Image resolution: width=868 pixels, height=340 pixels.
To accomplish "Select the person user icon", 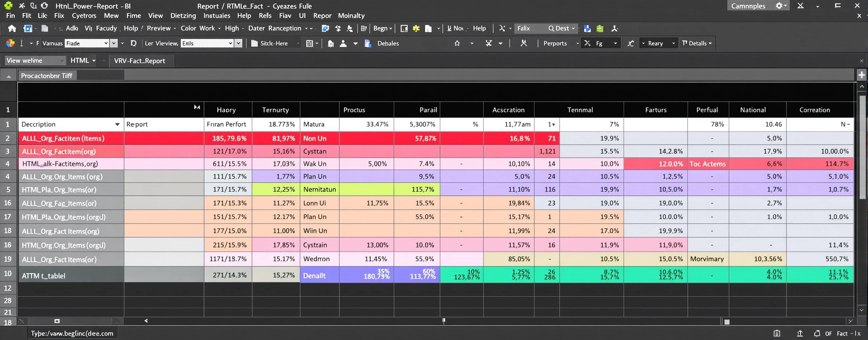I will [x=343, y=43].
